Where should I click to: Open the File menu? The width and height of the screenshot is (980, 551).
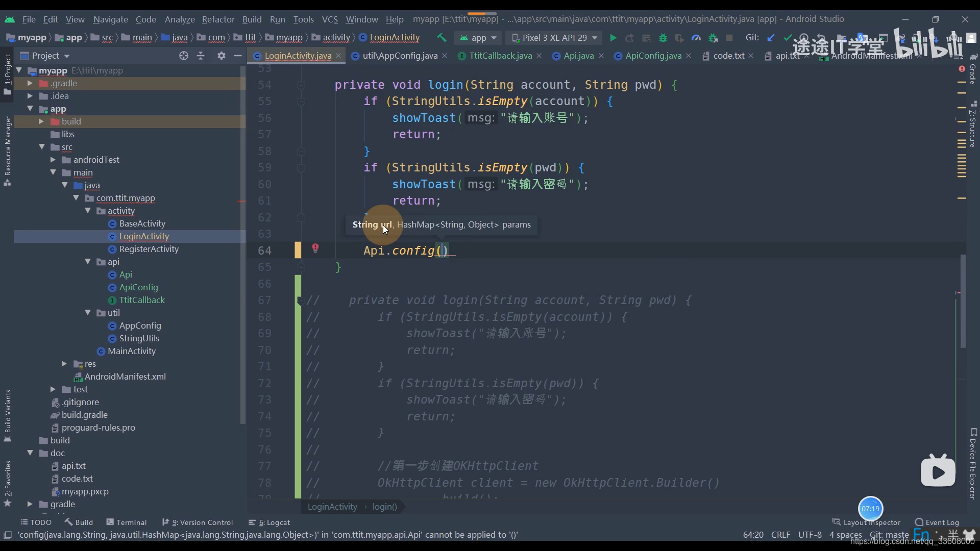(x=29, y=19)
